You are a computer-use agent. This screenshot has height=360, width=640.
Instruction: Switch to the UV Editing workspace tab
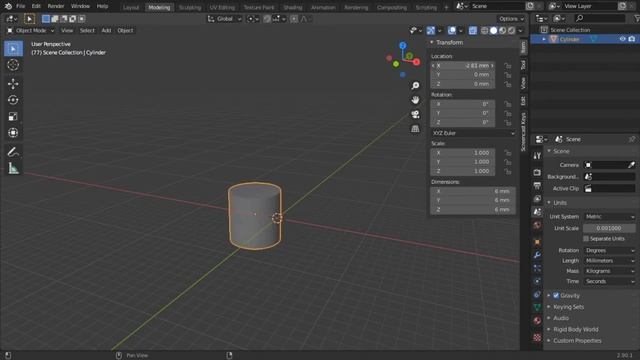222,7
